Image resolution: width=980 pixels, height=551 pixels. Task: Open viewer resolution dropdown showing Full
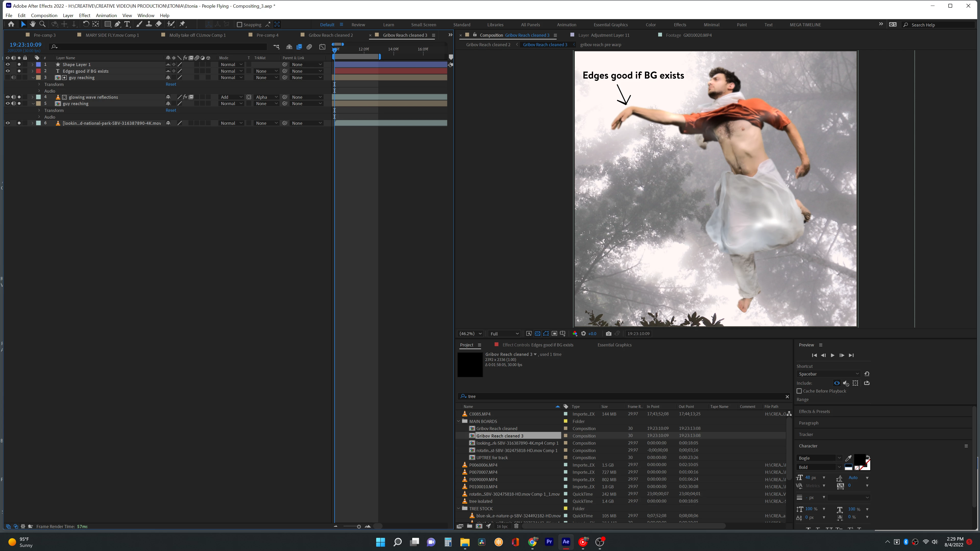pyautogui.click(x=504, y=333)
